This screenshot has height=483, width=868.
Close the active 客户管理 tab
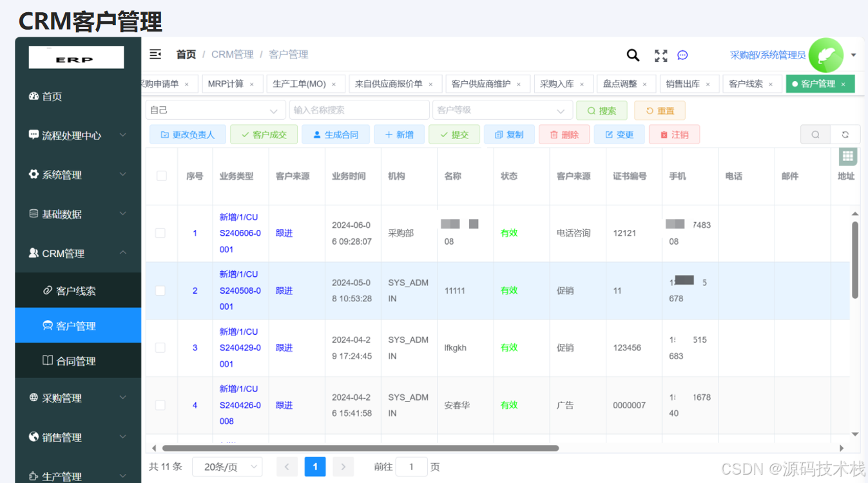click(843, 84)
